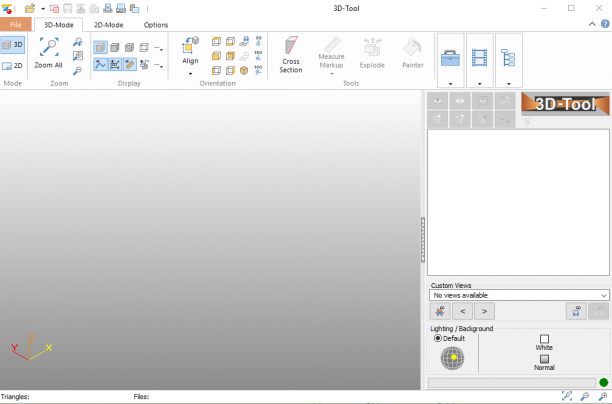Expand the tree structure panel dropdown
The width and height of the screenshot is (612, 404).
[x=509, y=84]
